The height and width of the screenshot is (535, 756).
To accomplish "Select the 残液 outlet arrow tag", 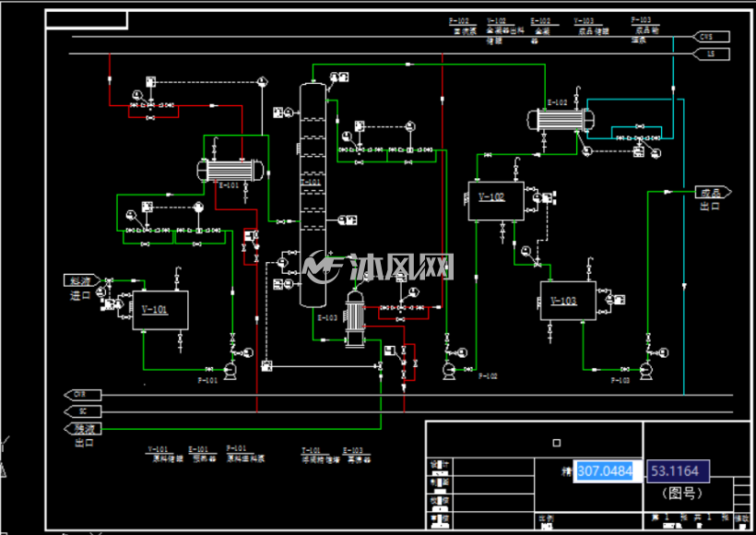I will [x=82, y=428].
